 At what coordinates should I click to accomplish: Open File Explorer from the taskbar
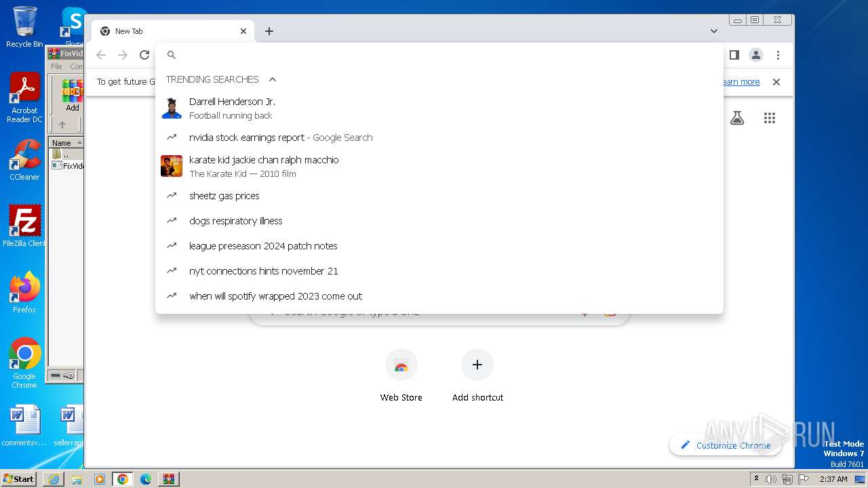(x=77, y=479)
